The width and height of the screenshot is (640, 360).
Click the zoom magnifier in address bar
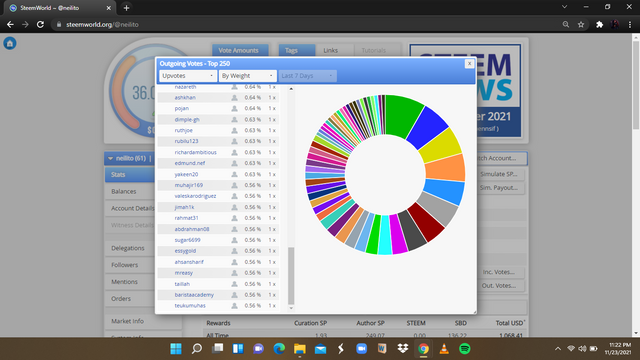(x=566, y=24)
